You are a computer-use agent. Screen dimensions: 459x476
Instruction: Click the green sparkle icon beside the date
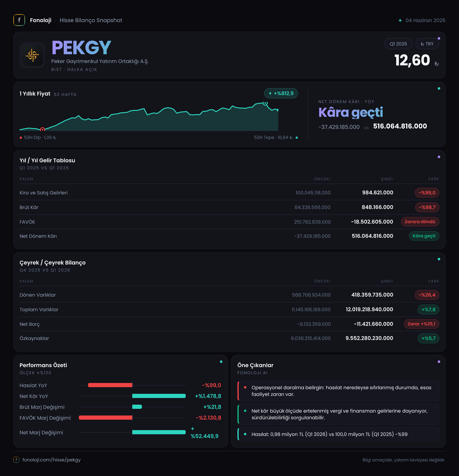click(400, 20)
